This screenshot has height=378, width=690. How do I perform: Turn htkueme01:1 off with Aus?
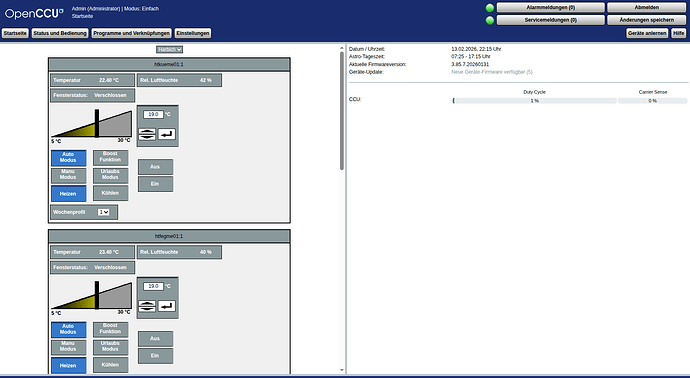pyautogui.click(x=155, y=167)
